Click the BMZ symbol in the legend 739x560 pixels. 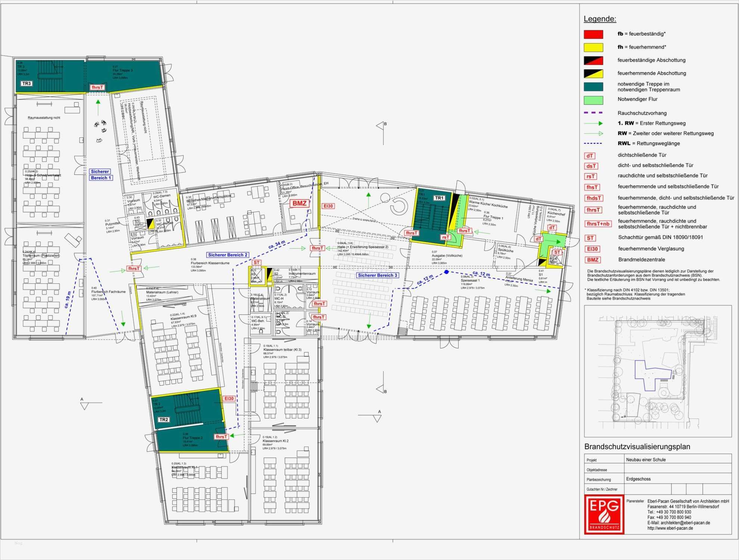(592, 260)
